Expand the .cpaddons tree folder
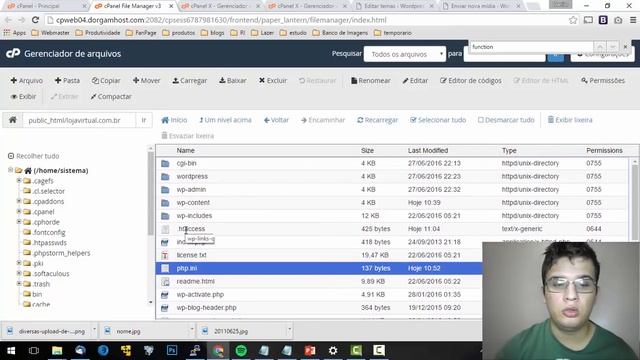The width and height of the screenshot is (640, 360). pyautogui.click(x=19, y=201)
